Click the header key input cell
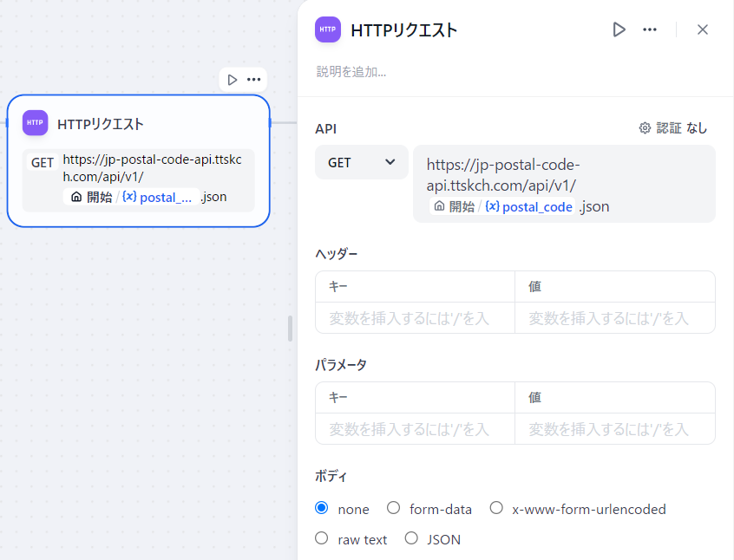 tap(415, 318)
